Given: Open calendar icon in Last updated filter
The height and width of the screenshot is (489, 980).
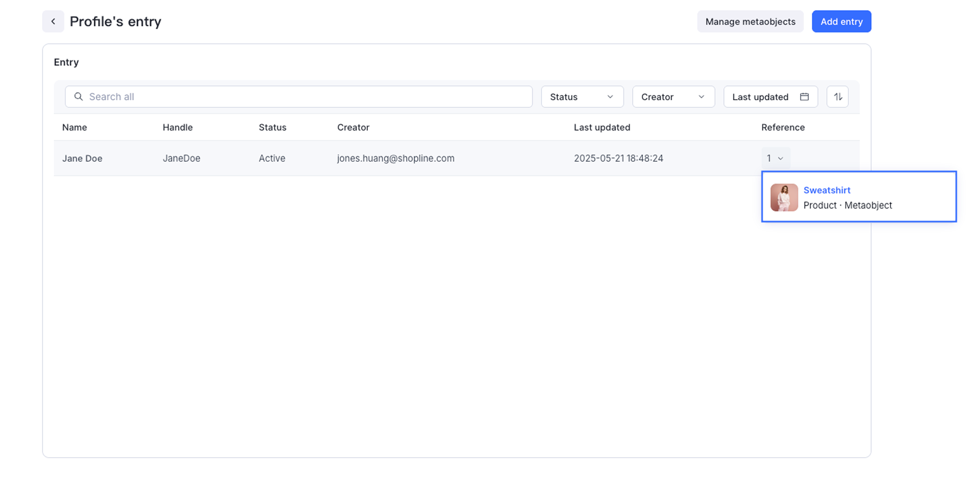Looking at the screenshot, I should [804, 97].
